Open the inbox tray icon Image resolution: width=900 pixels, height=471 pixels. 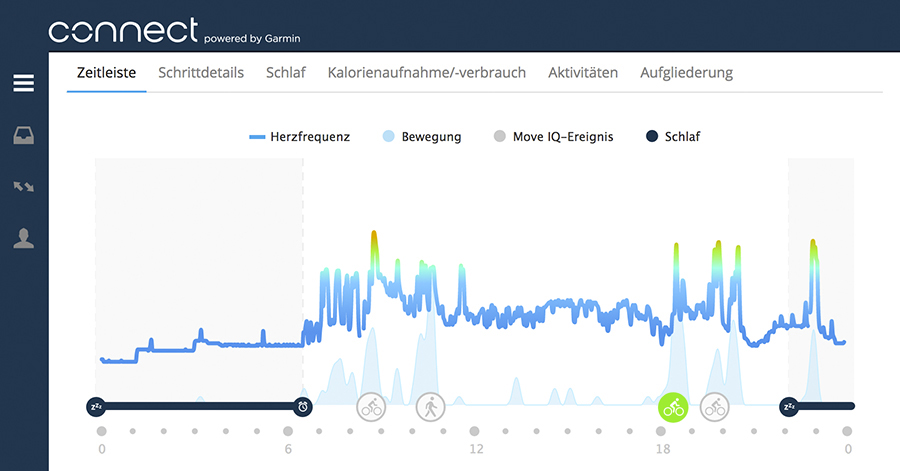(23, 135)
